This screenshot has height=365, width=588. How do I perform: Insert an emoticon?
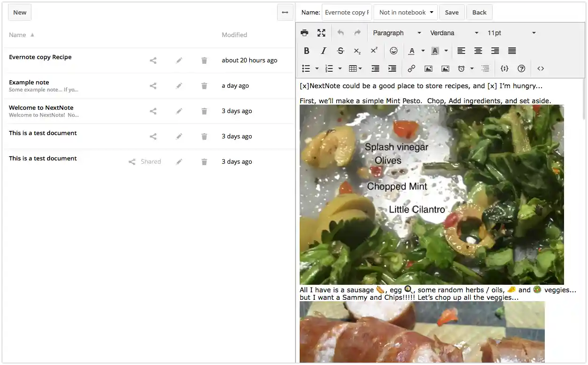point(394,51)
